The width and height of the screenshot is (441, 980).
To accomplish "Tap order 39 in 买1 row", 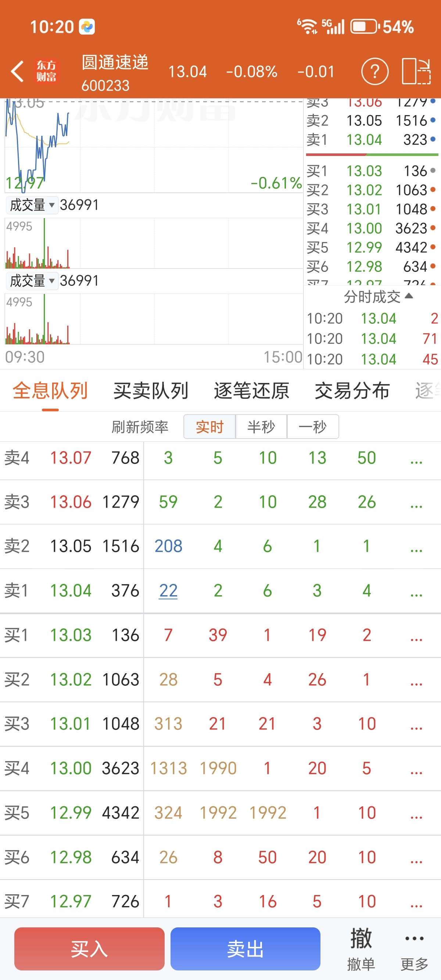I will click(x=218, y=635).
